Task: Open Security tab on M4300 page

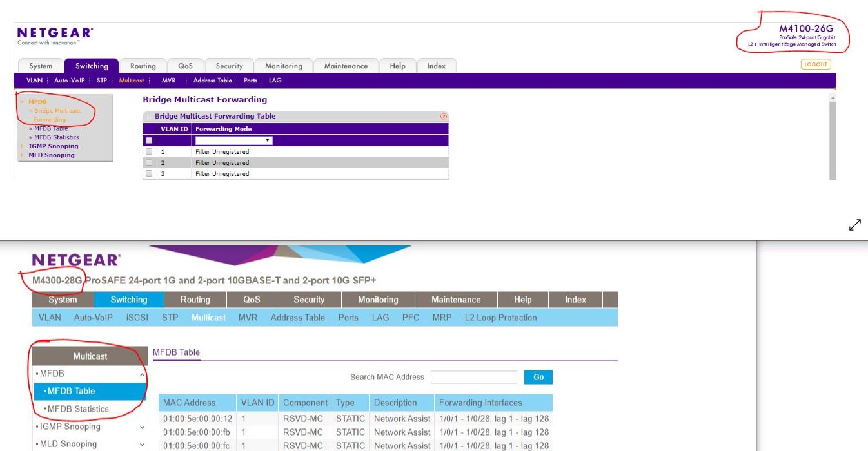Action: click(x=309, y=300)
